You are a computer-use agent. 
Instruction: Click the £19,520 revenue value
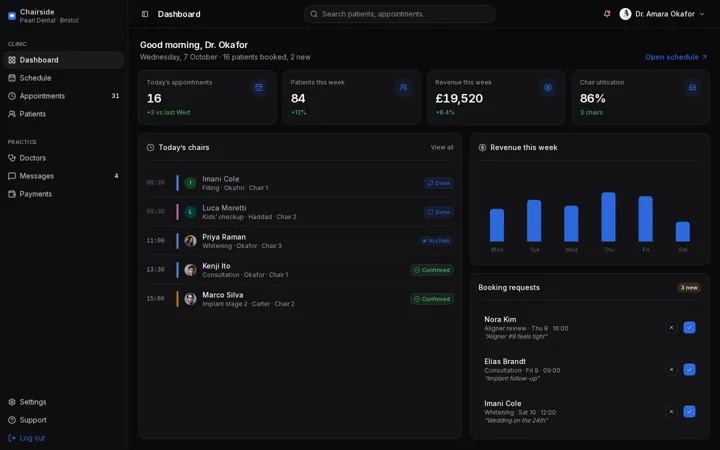pos(459,98)
